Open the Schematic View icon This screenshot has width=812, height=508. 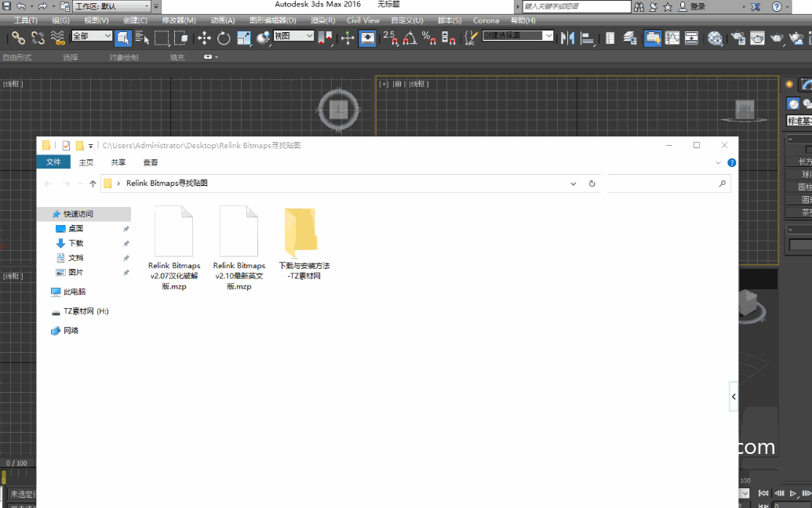691,38
